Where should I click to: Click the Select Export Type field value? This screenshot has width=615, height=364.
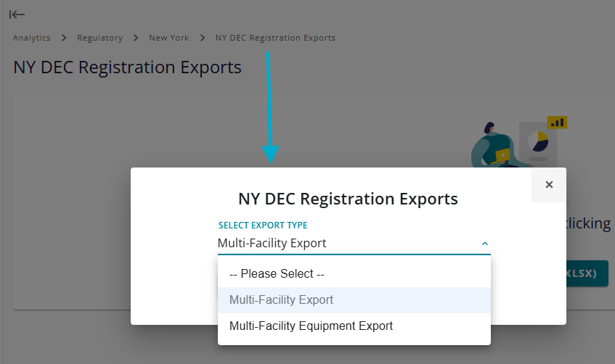pos(272,244)
